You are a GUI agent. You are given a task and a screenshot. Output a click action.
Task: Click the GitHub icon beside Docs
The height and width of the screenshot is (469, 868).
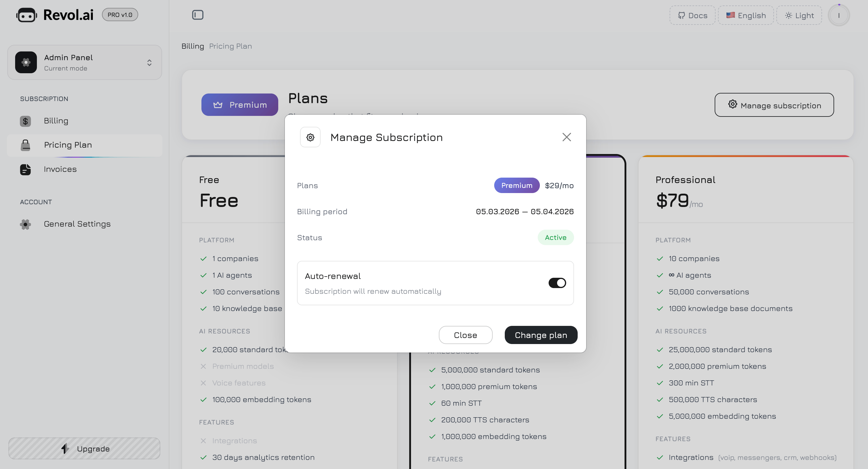click(681, 15)
